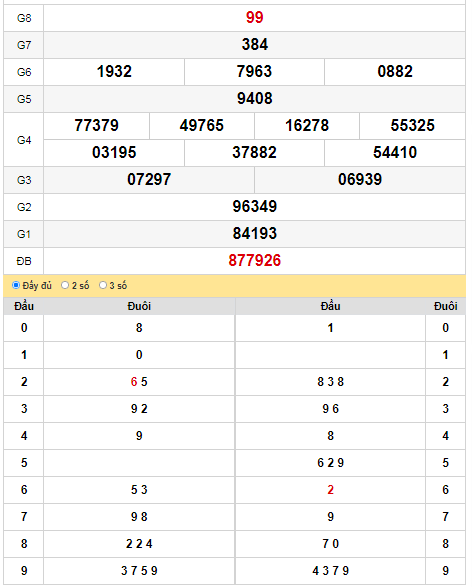Click the G1 result 84193

[255, 234]
